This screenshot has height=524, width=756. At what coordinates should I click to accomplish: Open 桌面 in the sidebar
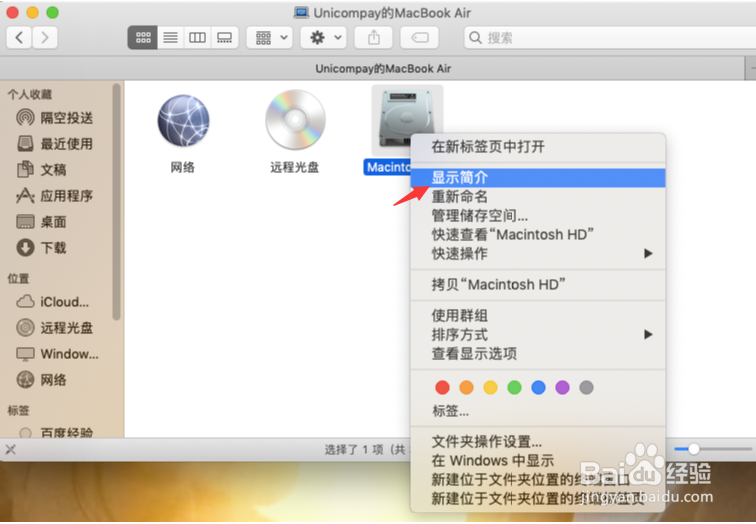click(42, 222)
